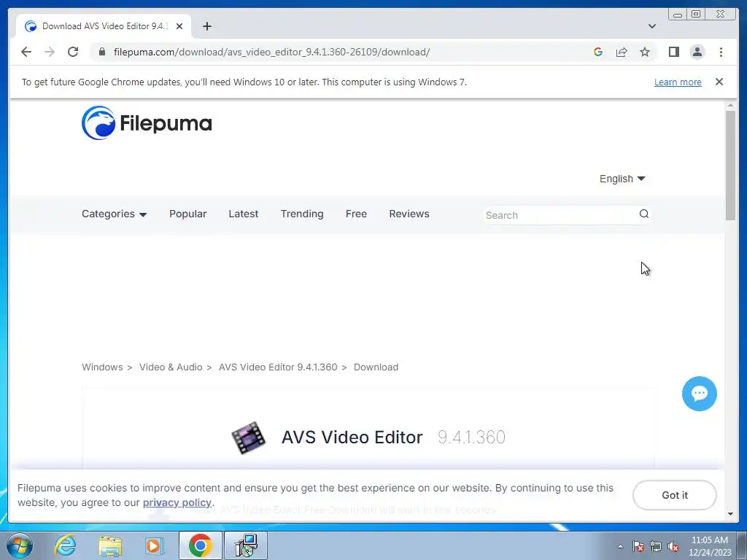Click the scrollbar down arrow

[x=730, y=514]
